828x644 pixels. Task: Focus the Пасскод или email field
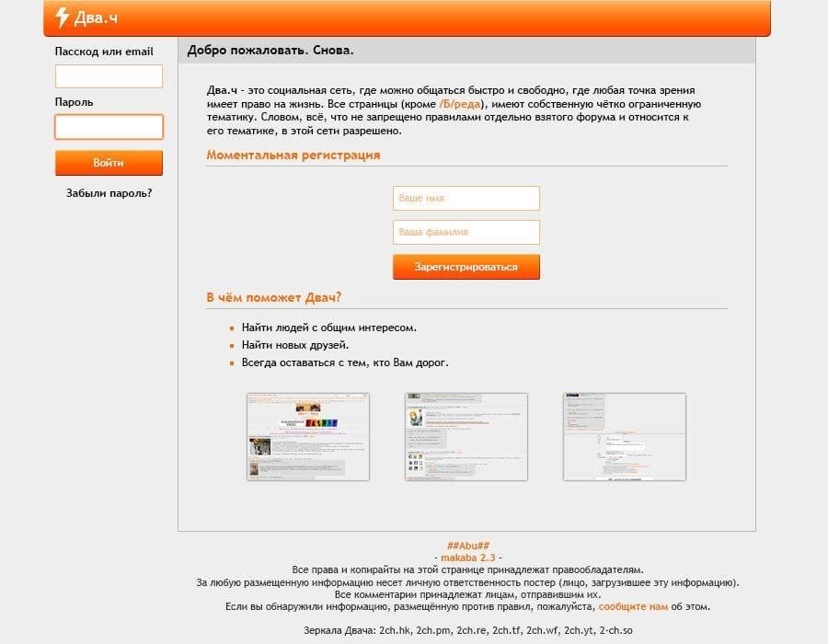click(109, 76)
